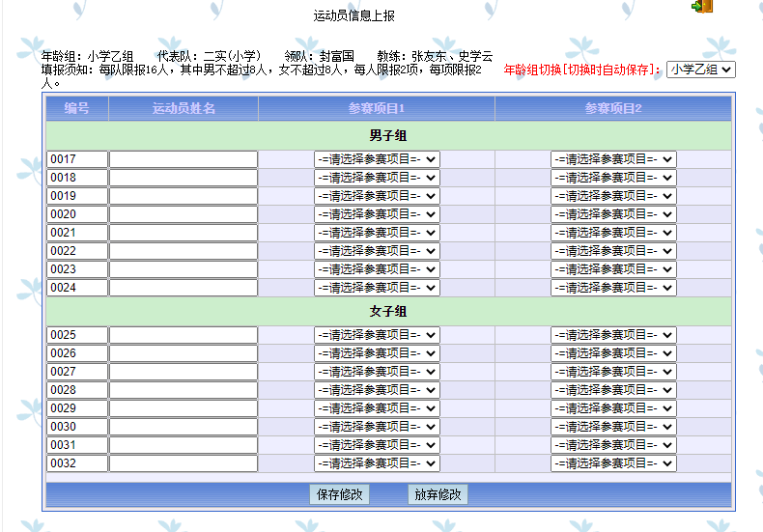Click the 保存修改 button
Image resolution: width=763 pixels, height=532 pixels.
tap(340, 494)
